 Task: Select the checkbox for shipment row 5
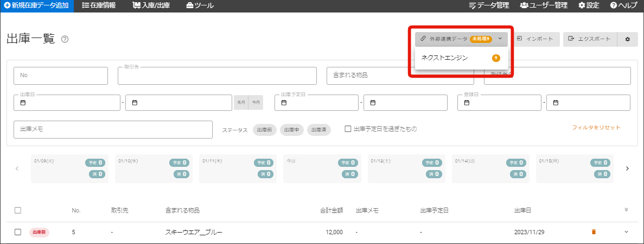18,232
